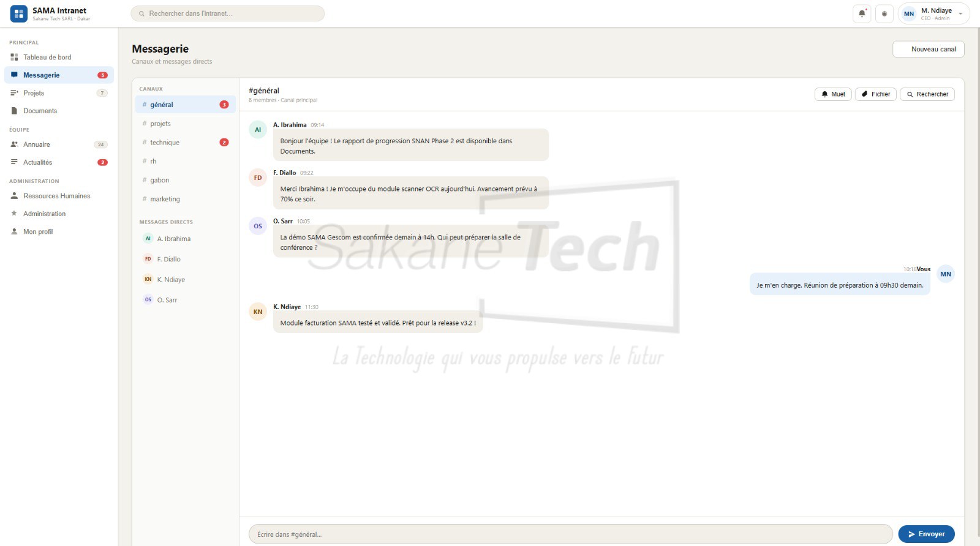This screenshot has height=546, width=980.
Task: Click the red 5 badge on Messagerie
Action: [102, 75]
